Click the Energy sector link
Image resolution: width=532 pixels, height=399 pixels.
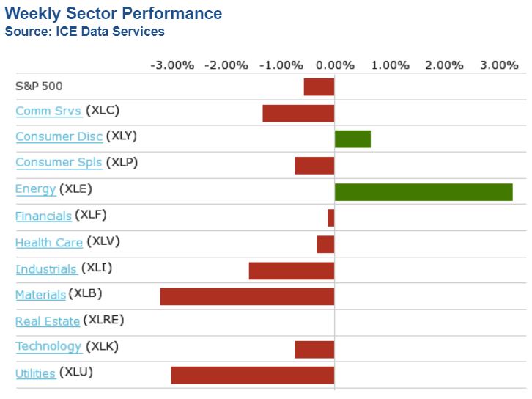[x=35, y=189]
